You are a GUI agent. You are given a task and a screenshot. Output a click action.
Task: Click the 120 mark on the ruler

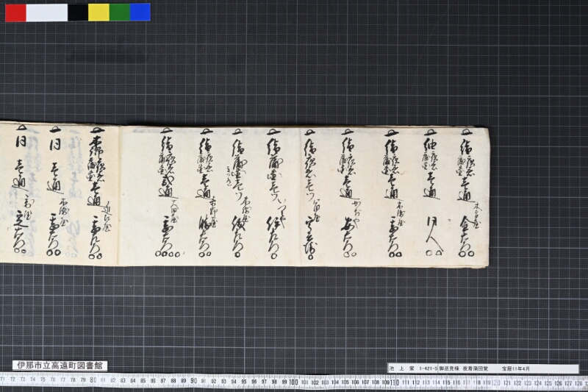pos(495,383)
